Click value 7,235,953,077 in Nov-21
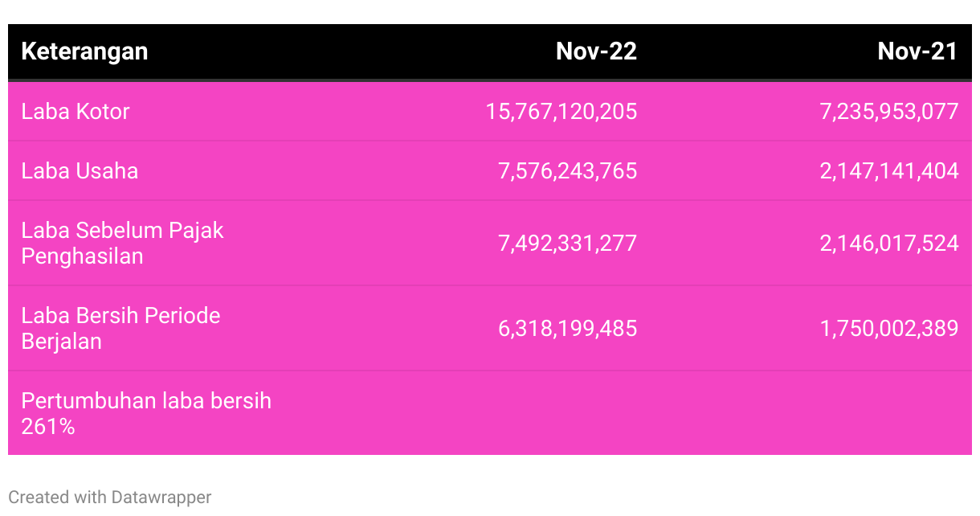This screenshot has height=516, width=980. [x=889, y=111]
